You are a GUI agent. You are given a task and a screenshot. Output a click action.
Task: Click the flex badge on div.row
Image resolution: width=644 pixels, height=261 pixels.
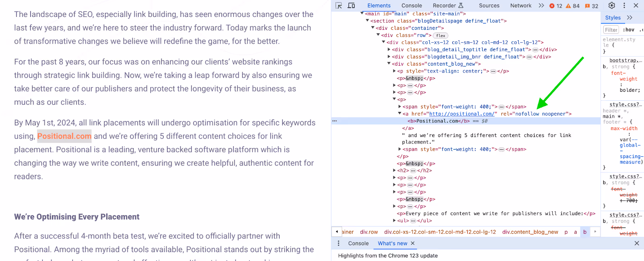pos(441,35)
